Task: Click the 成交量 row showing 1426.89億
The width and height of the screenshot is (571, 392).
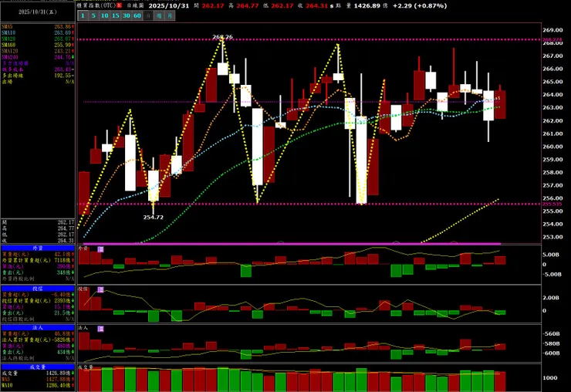Action: (x=38, y=373)
